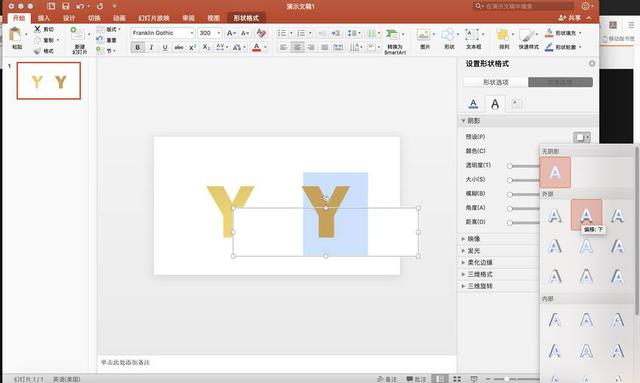Image resolution: width=640 pixels, height=383 pixels.
Task: Click the Picture insert icon
Action: point(423,35)
